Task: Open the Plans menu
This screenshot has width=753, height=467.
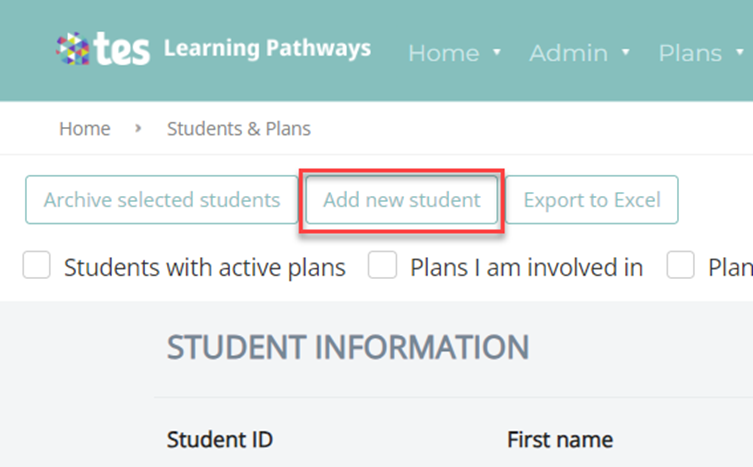Action: [x=690, y=53]
